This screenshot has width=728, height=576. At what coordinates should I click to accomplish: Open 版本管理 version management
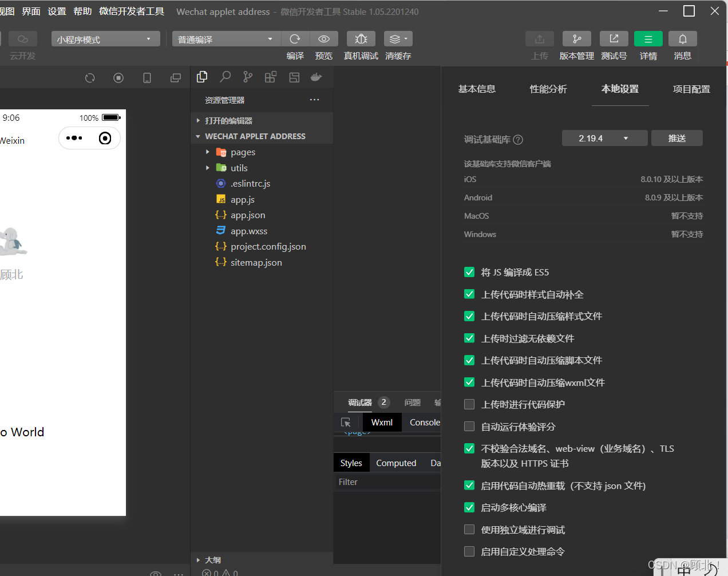coord(576,39)
